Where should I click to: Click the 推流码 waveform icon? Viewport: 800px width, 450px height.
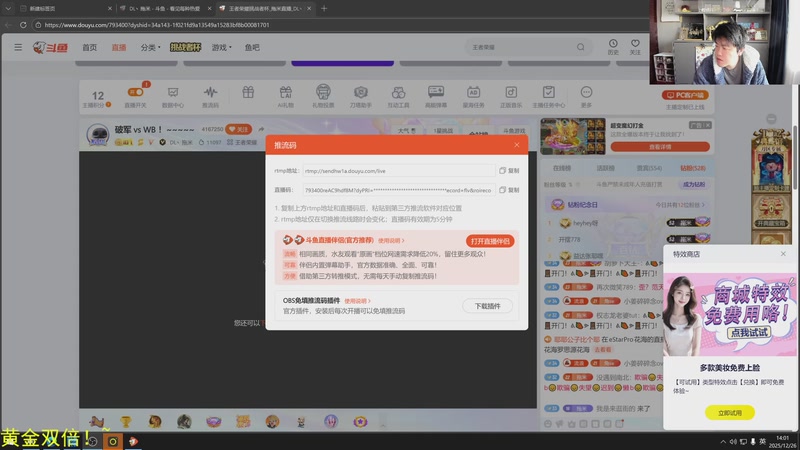pos(210,97)
